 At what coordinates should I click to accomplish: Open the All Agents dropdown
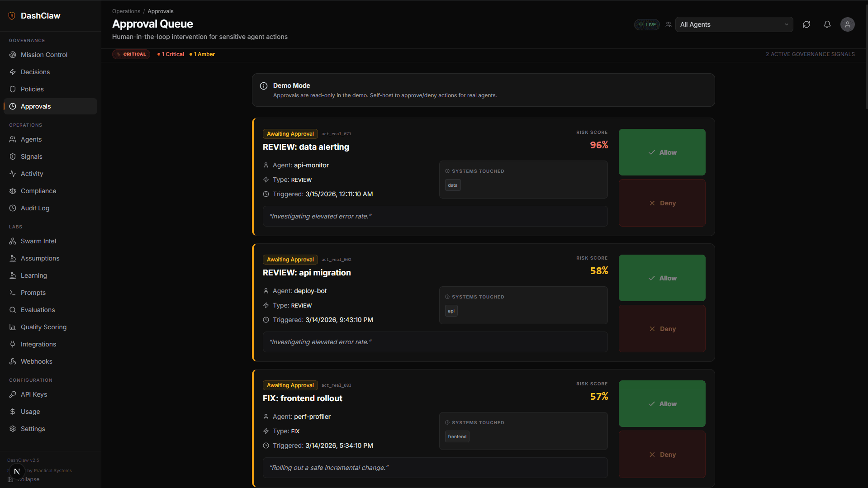click(x=728, y=24)
